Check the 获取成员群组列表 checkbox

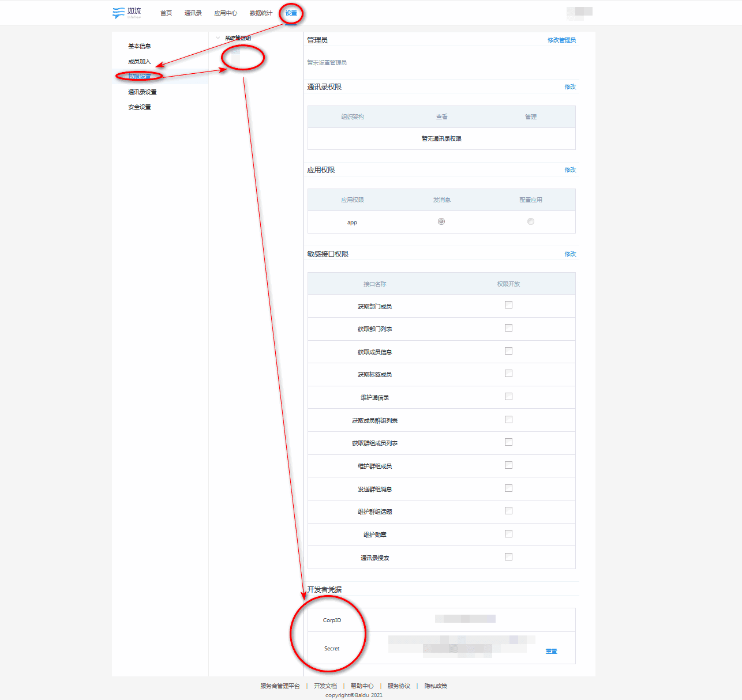click(x=508, y=420)
